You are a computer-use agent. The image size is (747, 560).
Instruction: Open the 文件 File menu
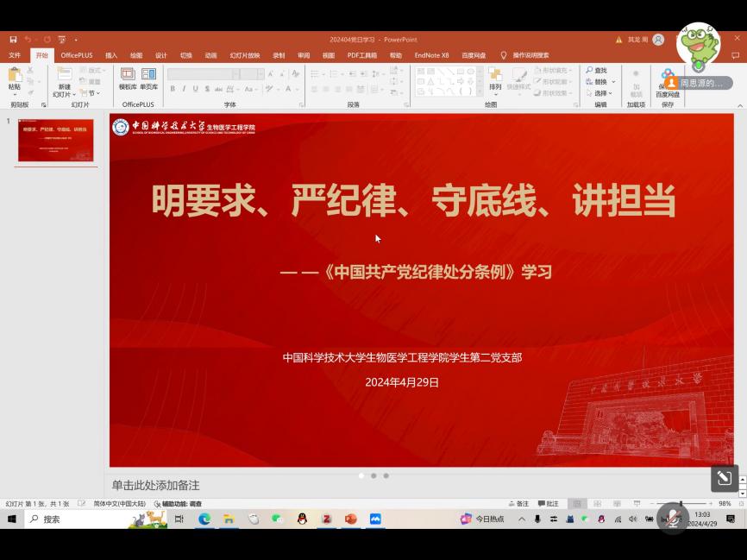click(15, 55)
